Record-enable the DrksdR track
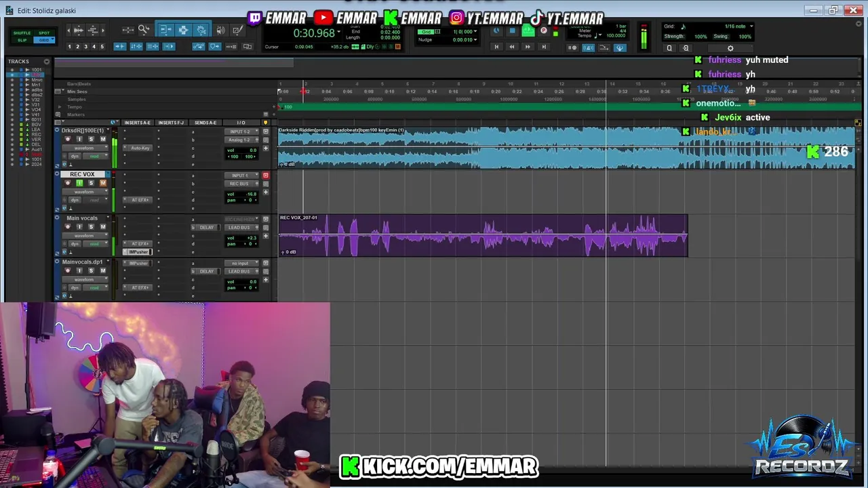This screenshot has height=488, width=868. [67, 139]
